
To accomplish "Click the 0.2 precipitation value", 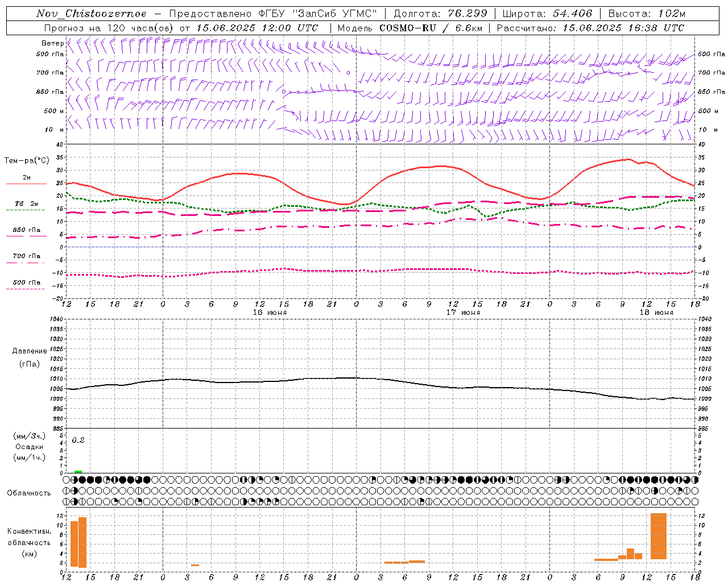I will [78, 440].
